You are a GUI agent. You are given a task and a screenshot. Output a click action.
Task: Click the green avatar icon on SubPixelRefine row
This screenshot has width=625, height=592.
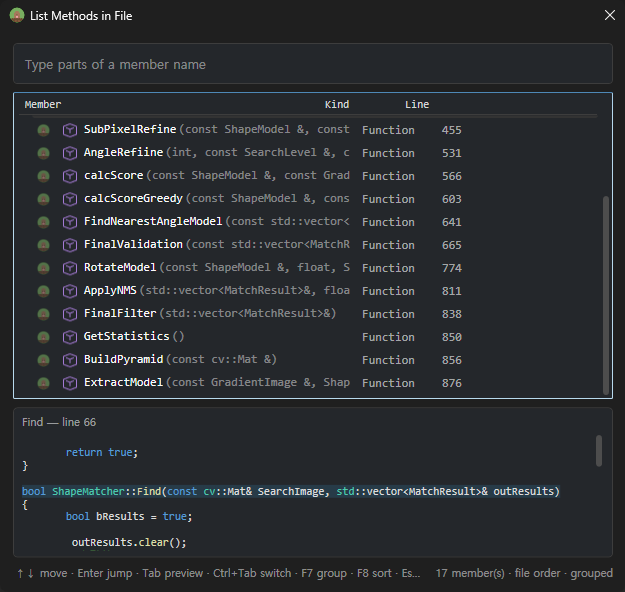[x=43, y=130]
